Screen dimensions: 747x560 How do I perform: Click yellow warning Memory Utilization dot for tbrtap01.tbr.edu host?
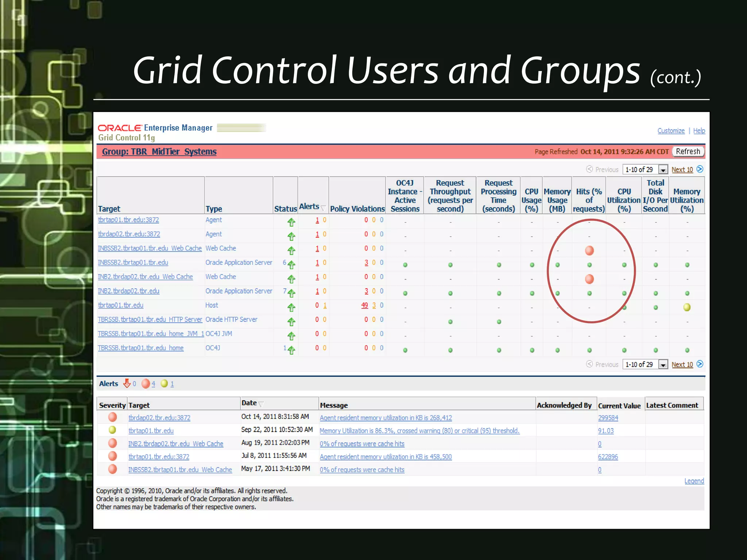coord(687,307)
